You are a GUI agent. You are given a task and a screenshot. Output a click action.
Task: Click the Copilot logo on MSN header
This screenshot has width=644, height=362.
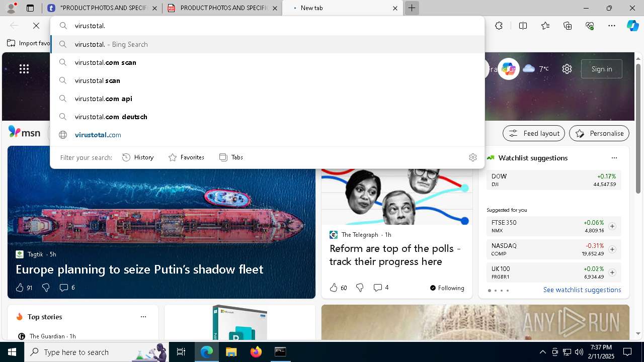(509, 69)
